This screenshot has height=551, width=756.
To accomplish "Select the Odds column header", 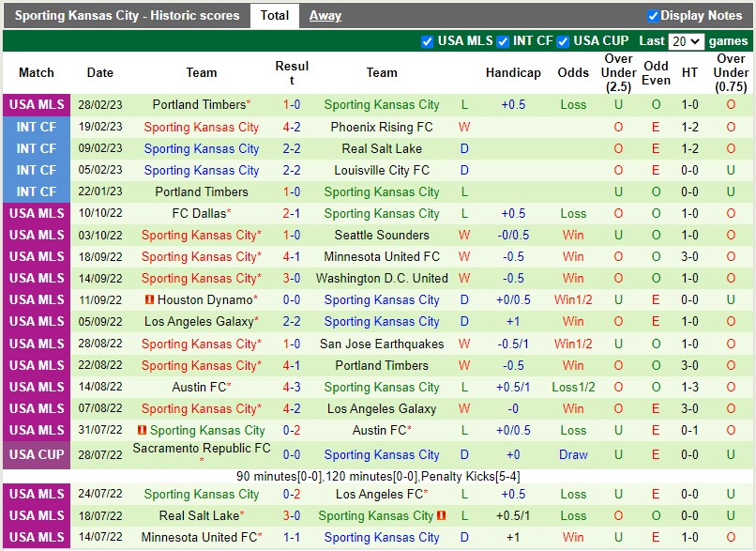I will (x=573, y=73).
